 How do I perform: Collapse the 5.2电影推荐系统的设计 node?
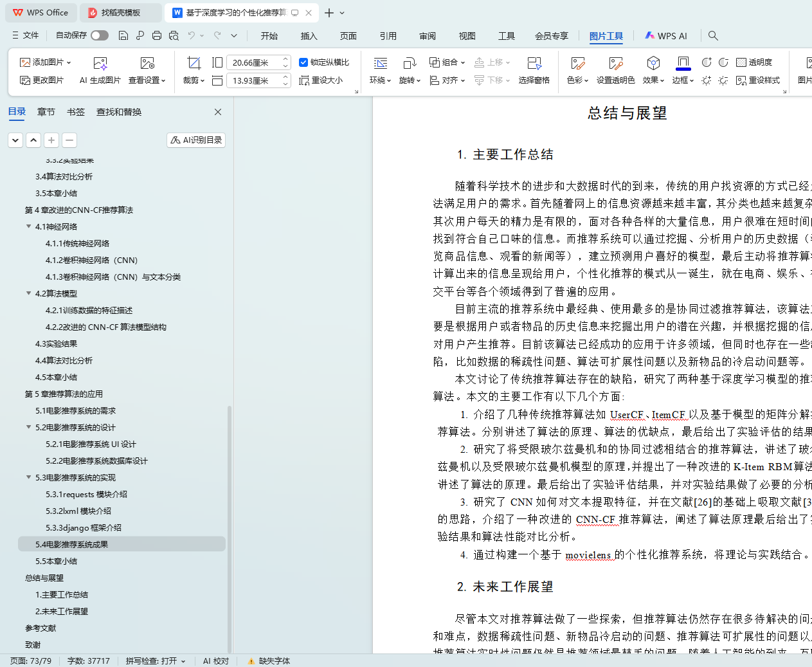(x=28, y=427)
